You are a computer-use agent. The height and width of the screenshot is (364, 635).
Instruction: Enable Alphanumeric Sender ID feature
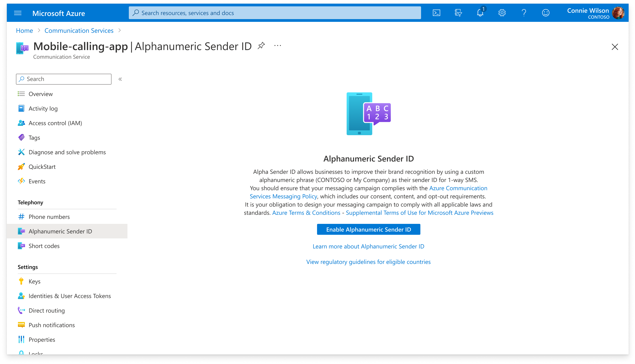(x=368, y=229)
